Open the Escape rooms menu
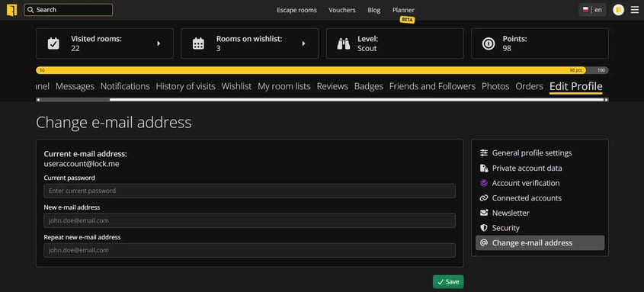 [296, 10]
